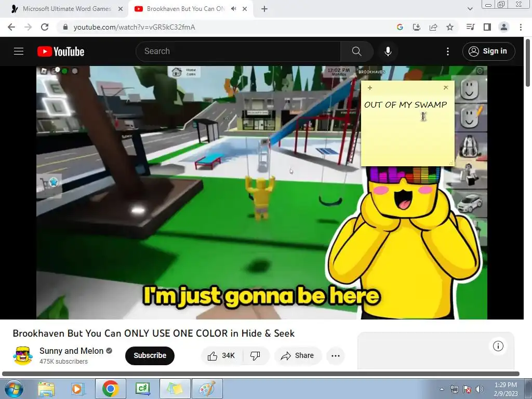Screen dimensions: 532x399
Task: Open the C# application in taskbar
Action: point(142,389)
